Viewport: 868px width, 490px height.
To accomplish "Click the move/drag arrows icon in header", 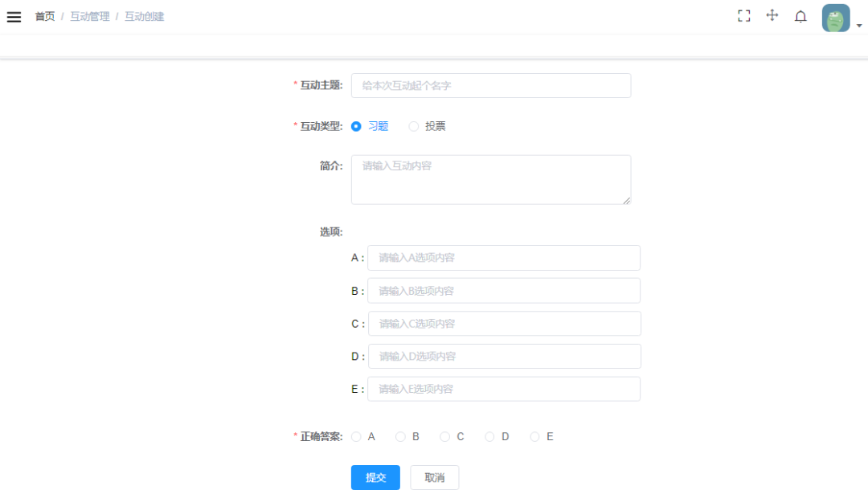I will click(772, 15).
